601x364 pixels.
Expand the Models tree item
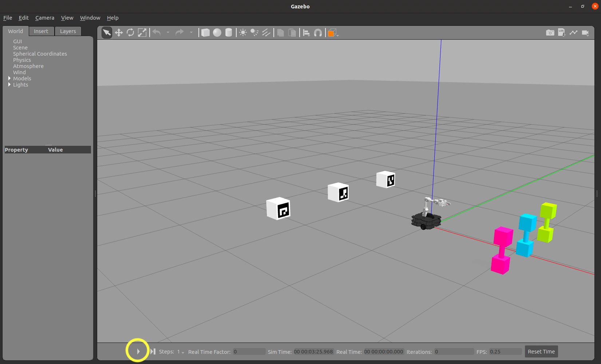coord(9,79)
